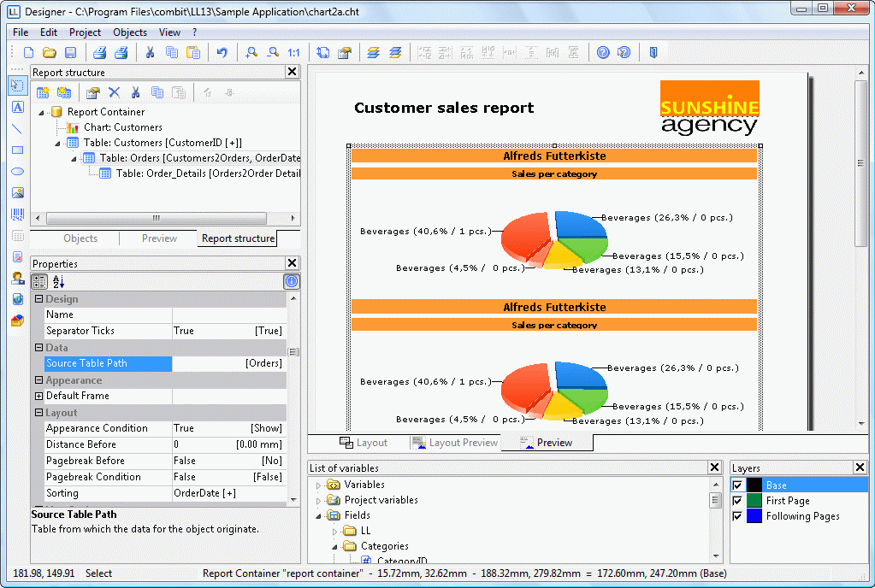Select the Barcode object tool
Viewport: 875px width, 588px height.
[x=17, y=214]
